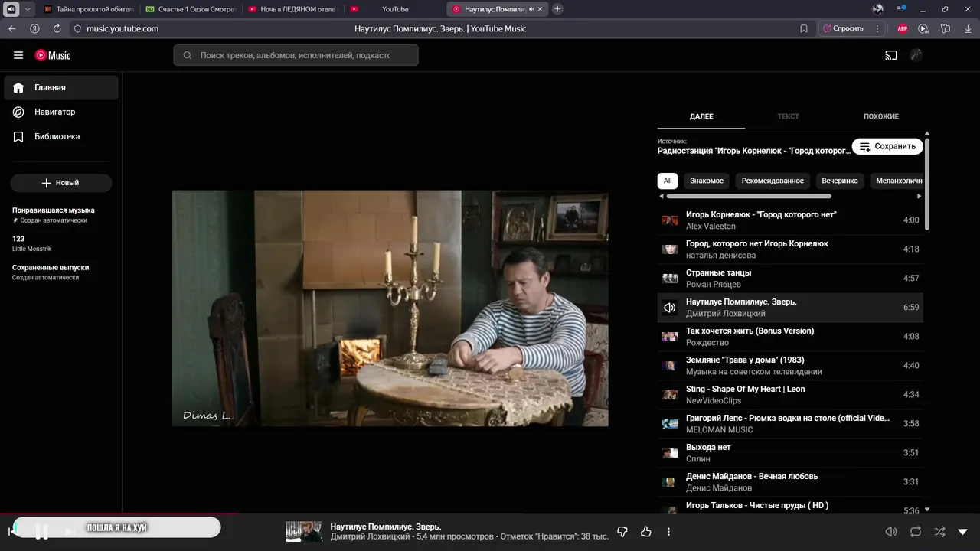Focus the music search field

coord(296,55)
